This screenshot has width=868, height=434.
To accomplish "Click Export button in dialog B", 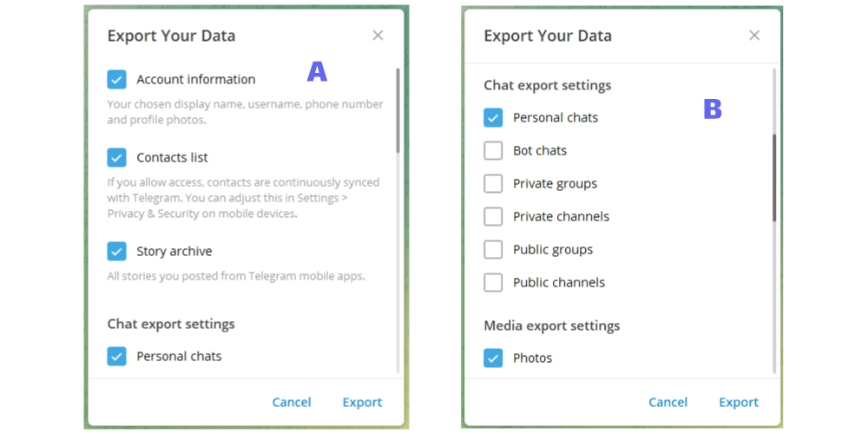I will (x=739, y=402).
